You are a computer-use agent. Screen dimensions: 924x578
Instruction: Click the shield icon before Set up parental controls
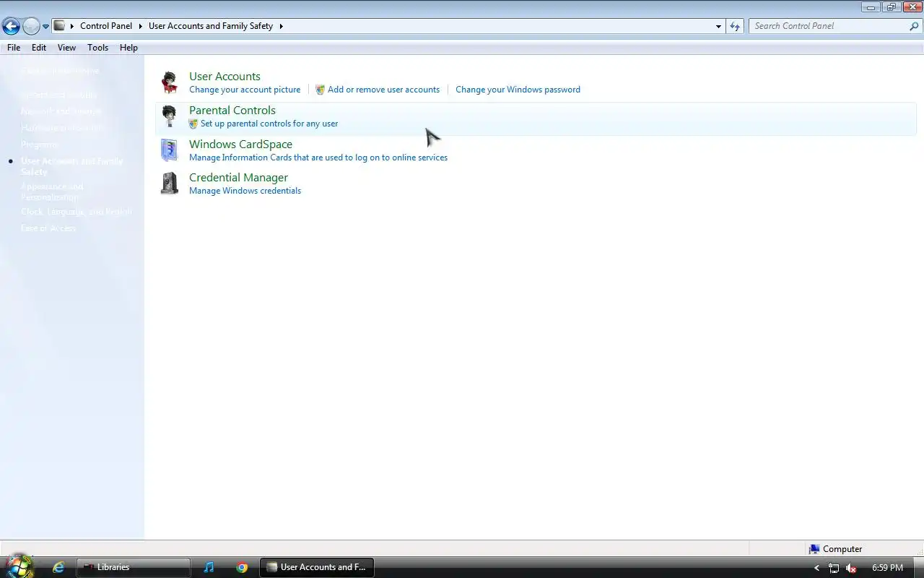coord(193,124)
